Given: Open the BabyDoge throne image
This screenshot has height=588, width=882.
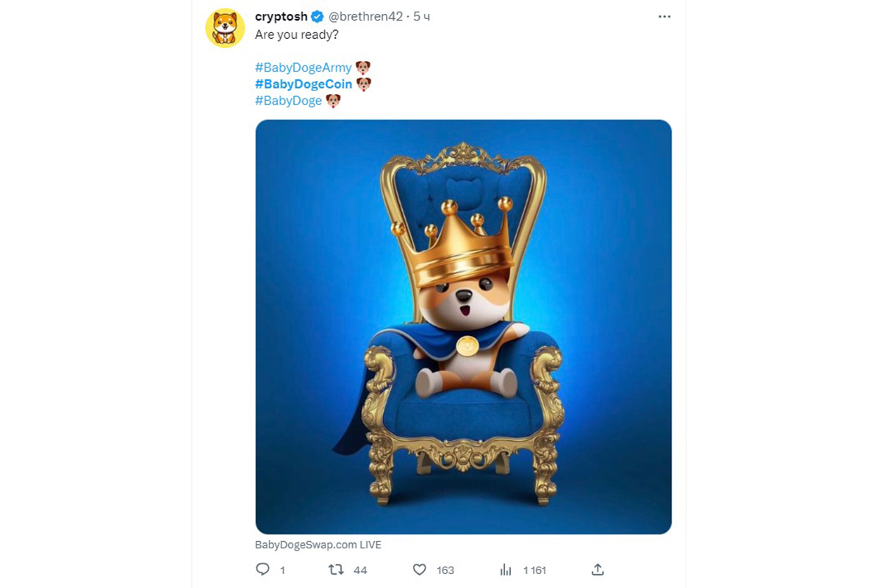Looking at the screenshot, I should tap(462, 327).
